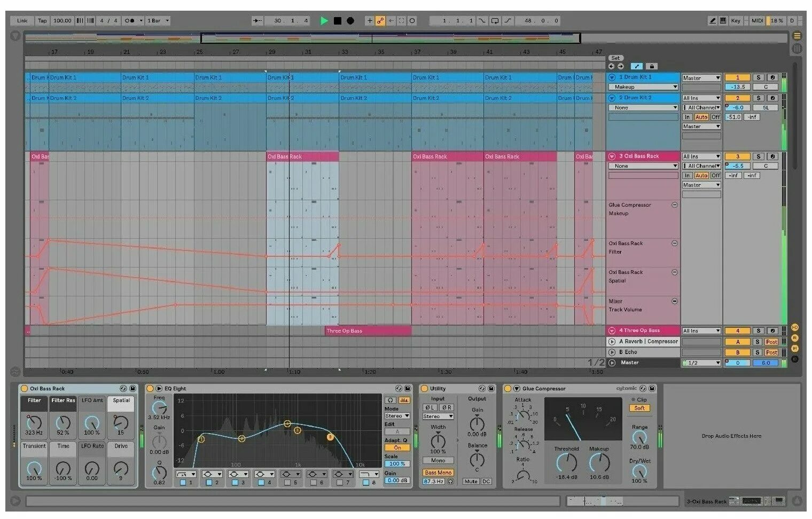Enable Draw Mode pencil icon
This screenshot has width=812, height=519.
tap(712, 21)
